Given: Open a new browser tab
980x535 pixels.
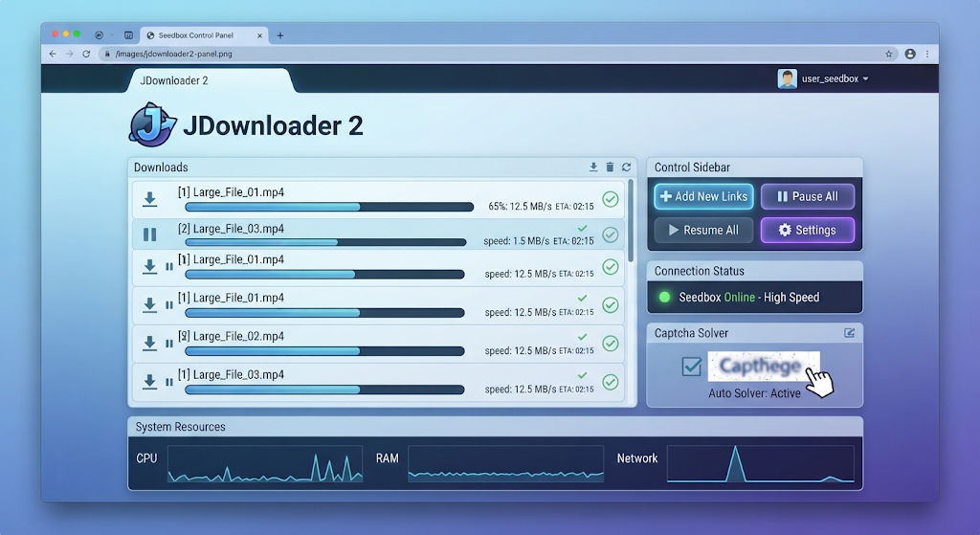Looking at the screenshot, I should click(x=280, y=35).
